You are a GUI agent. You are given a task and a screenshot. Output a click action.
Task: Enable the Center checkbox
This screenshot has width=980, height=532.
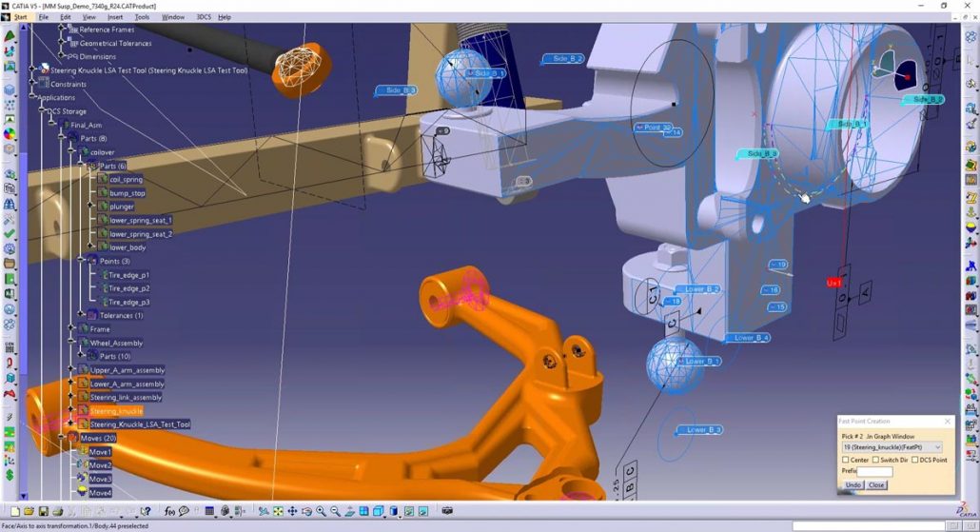(x=846, y=460)
